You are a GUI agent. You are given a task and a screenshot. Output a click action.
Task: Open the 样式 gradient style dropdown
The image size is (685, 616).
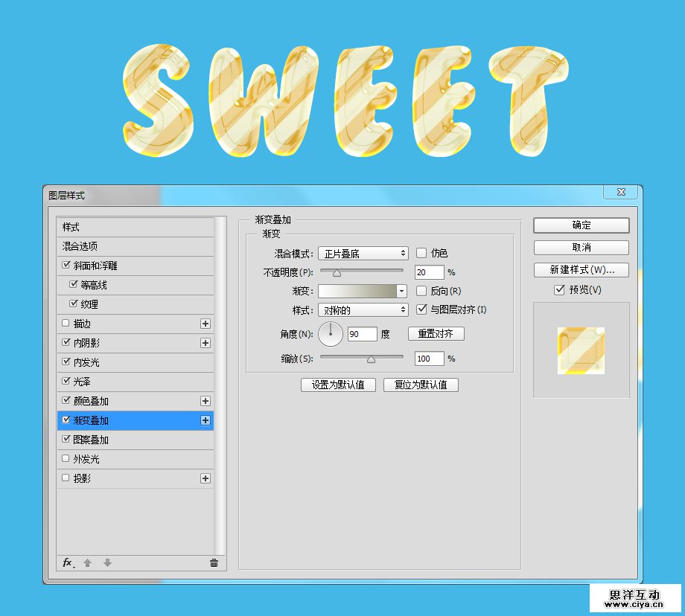[363, 310]
